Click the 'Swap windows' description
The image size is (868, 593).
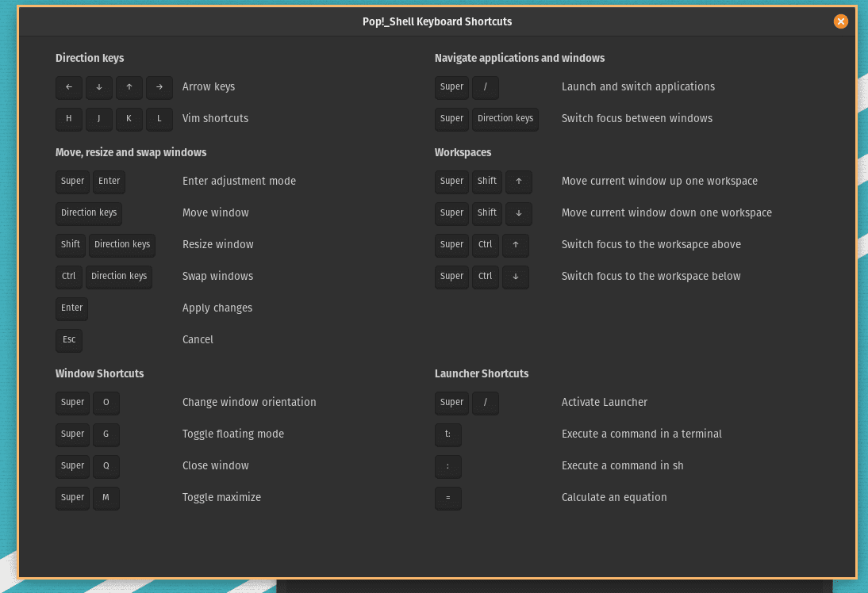[x=218, y=277]
